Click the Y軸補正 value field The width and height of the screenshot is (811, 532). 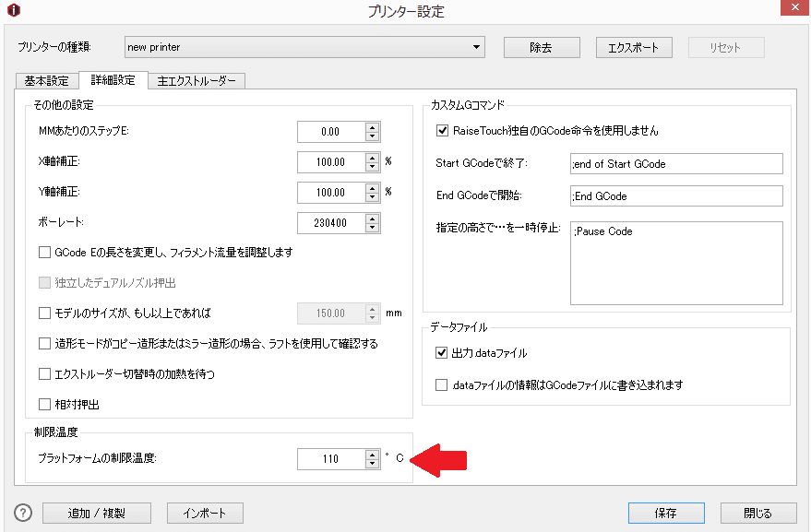tap(331, 193)
